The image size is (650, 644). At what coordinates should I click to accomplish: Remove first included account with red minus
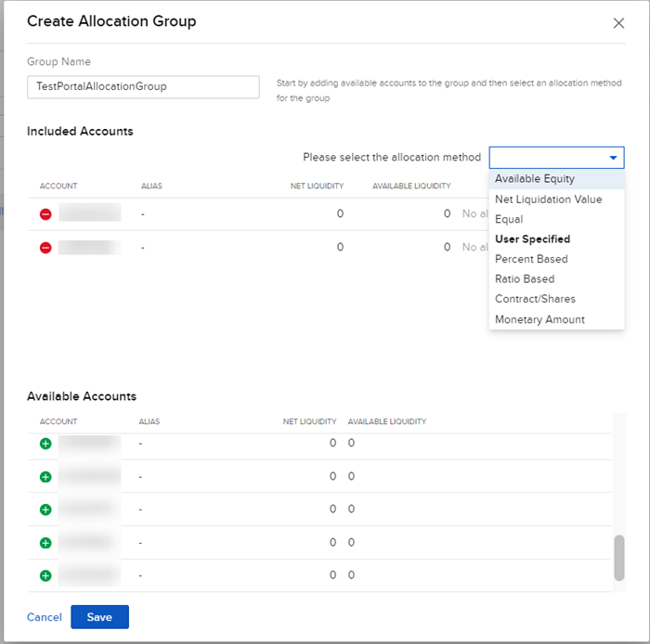45,214
